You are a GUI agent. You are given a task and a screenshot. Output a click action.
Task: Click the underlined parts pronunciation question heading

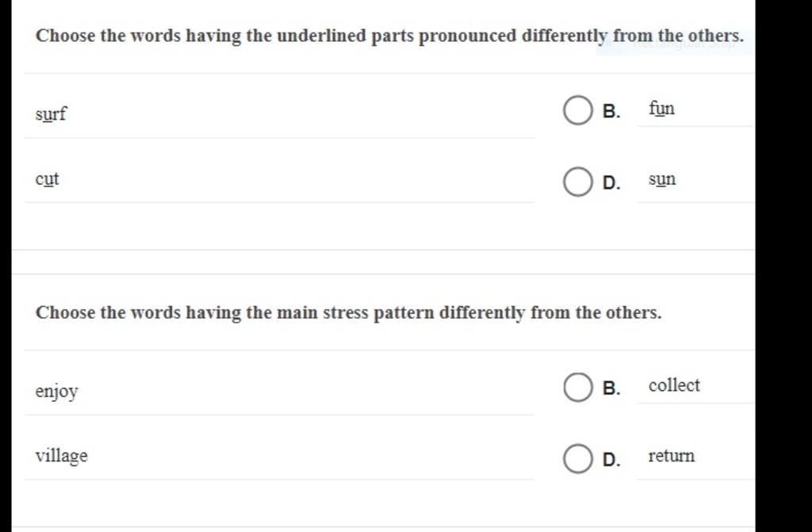[389, 36]
